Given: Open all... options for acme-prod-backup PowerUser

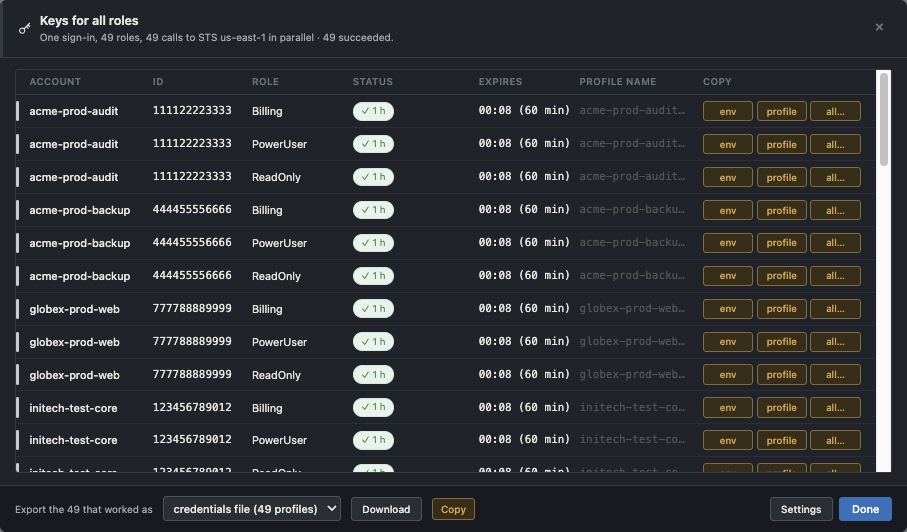Looking at the screenshot, I should 835,243.
